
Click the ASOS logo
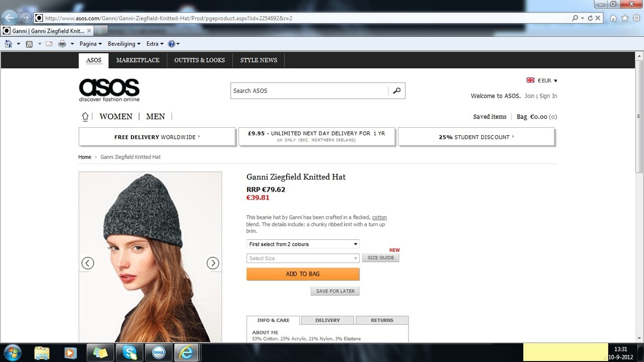tap(109, 90)
